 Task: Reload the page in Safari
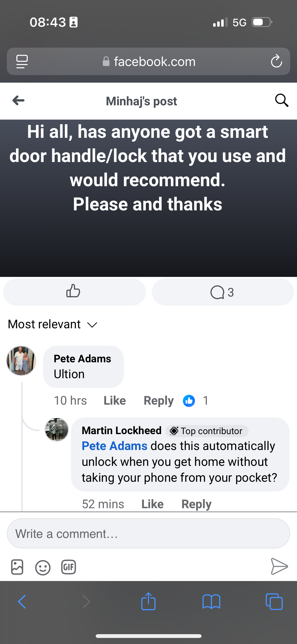pyautogui.click(x=276, y=61)
